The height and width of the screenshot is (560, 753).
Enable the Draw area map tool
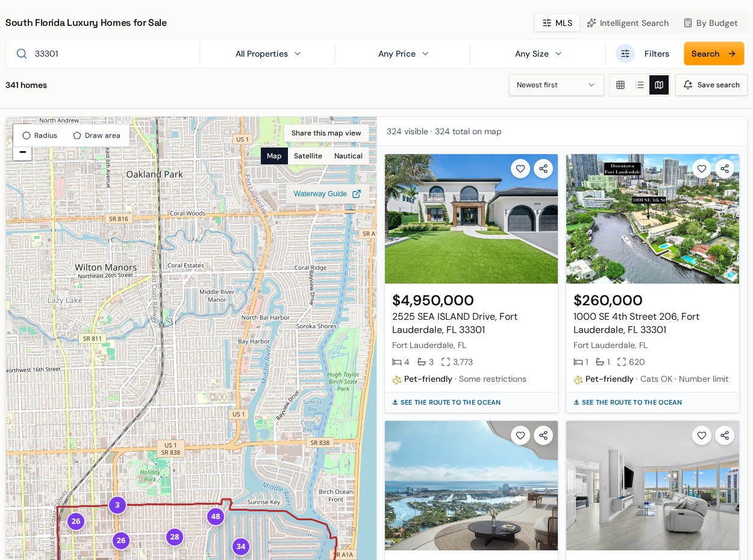point(97,135)
